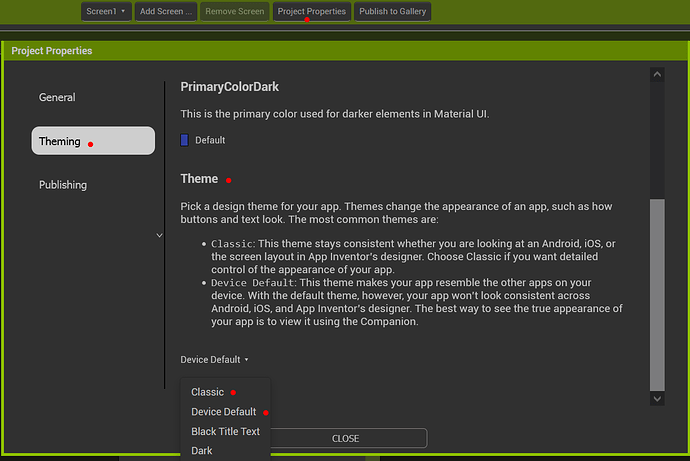Click the PrimaryColorDark heading
This screenshot has height=461, width=690.
click(230, 87)
